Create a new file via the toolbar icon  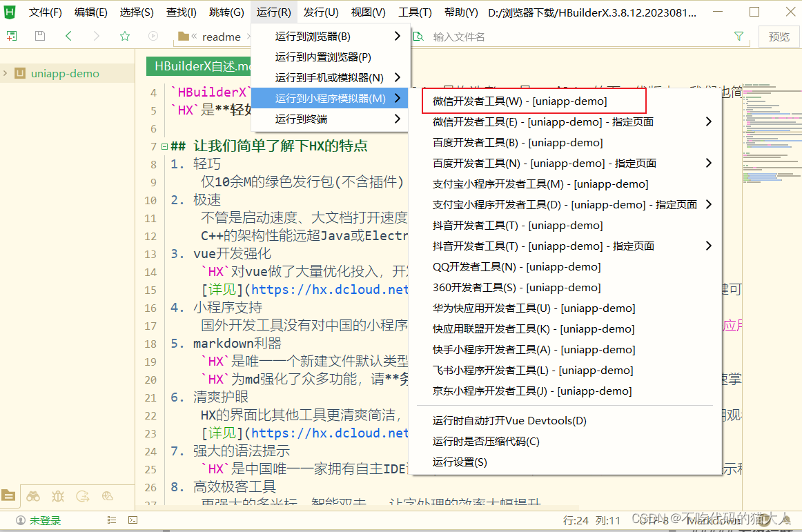tap(12, 35)
